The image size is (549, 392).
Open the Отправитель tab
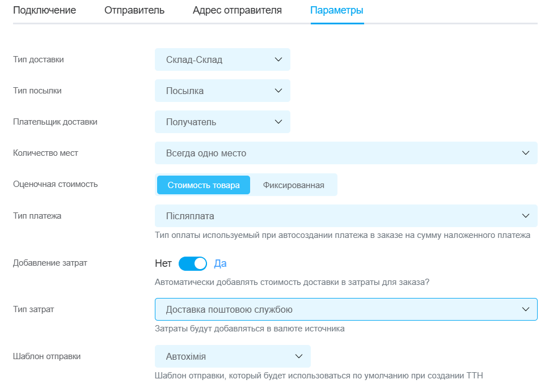[134, 11]
